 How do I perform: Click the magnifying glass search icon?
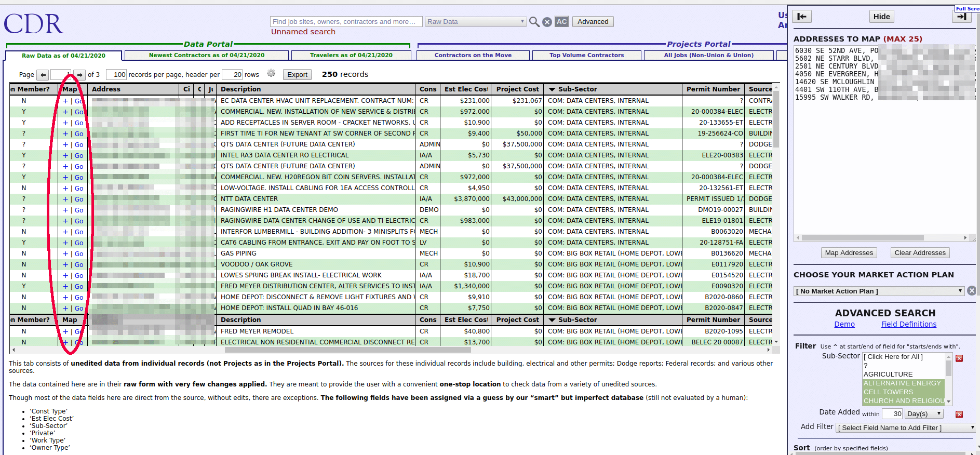pos(534,22)
